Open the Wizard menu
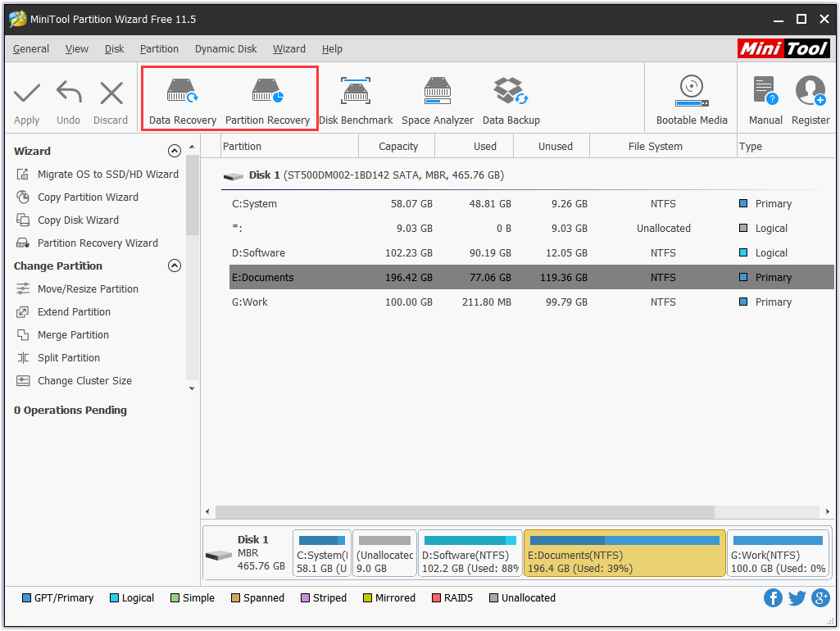840x631 pixels. (288, 48)
